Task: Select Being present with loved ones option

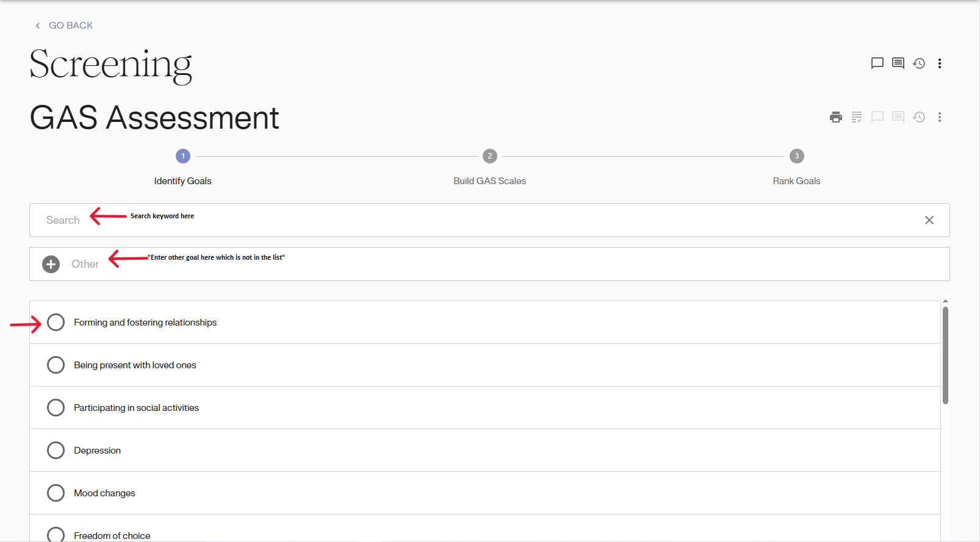Action: (x=56, y=365)
